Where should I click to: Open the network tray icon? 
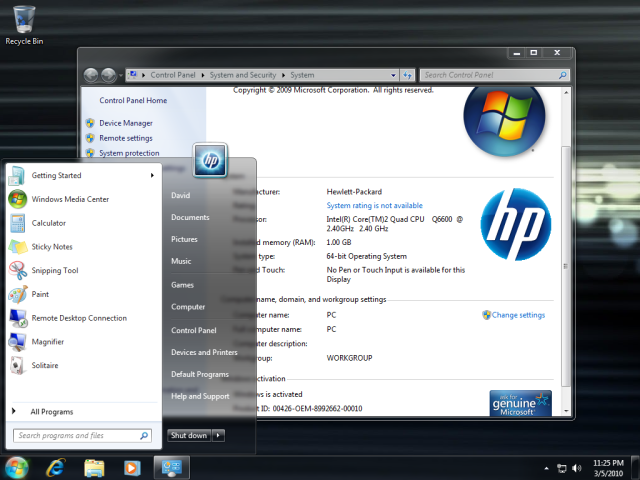[562, 468]
